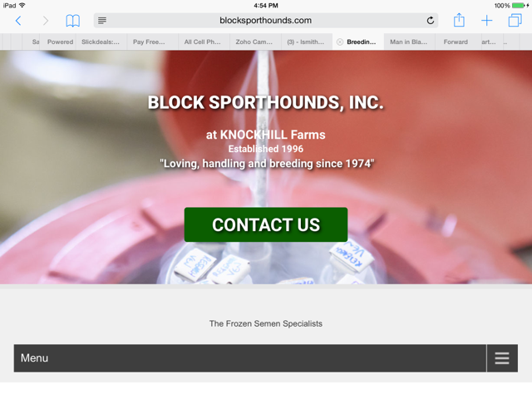The image size is (532, 399).
Task: Expand the hamburger menu icon
Action: (502, 358)
